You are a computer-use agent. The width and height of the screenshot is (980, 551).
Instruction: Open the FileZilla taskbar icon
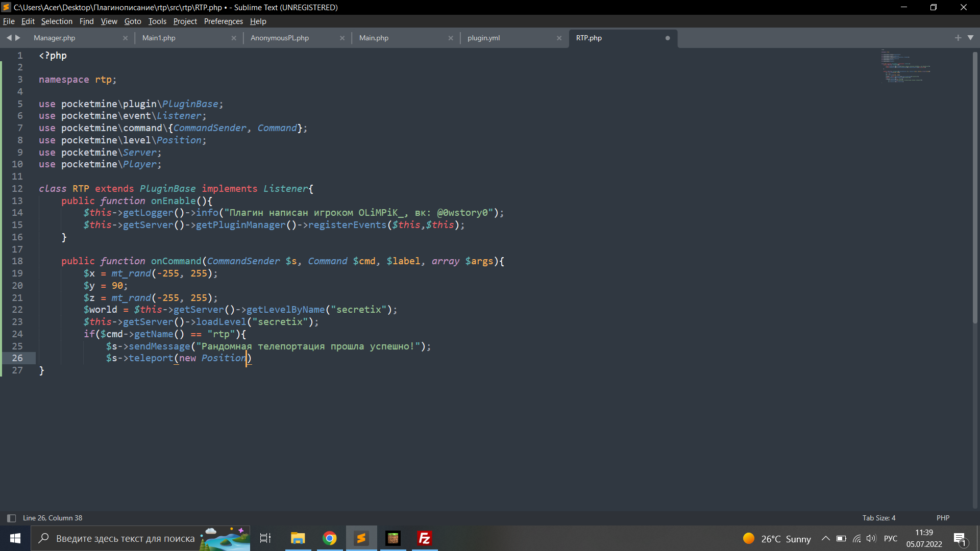coord(424,538)
